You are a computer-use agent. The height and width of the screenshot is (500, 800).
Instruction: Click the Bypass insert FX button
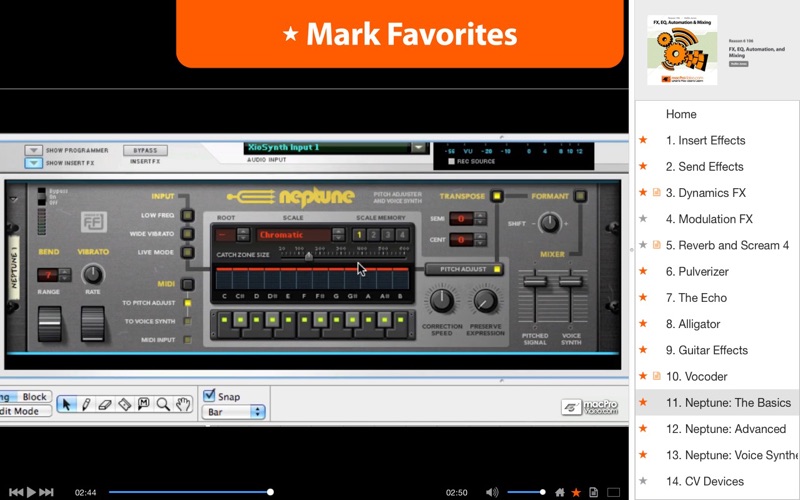point(145,151)
